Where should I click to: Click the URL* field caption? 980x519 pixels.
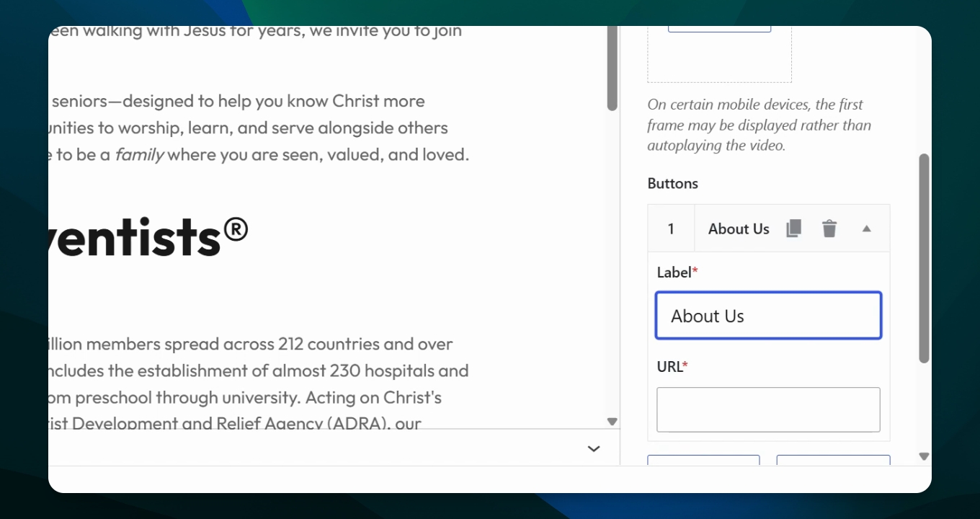click(x=672, y=366)
